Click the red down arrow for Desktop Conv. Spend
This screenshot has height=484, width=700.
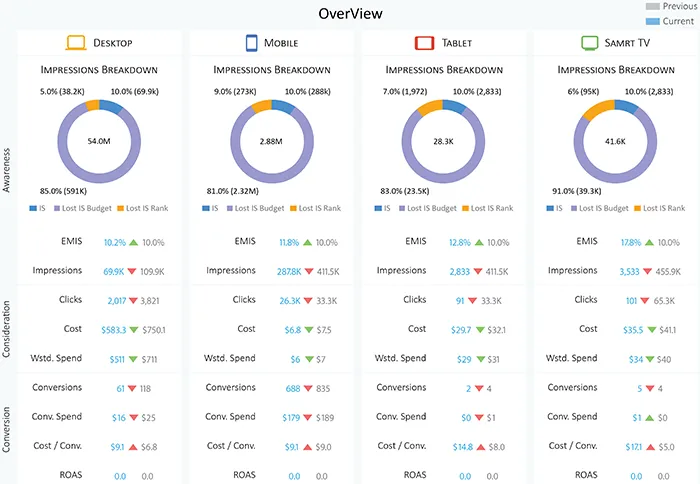click(133, 417)
